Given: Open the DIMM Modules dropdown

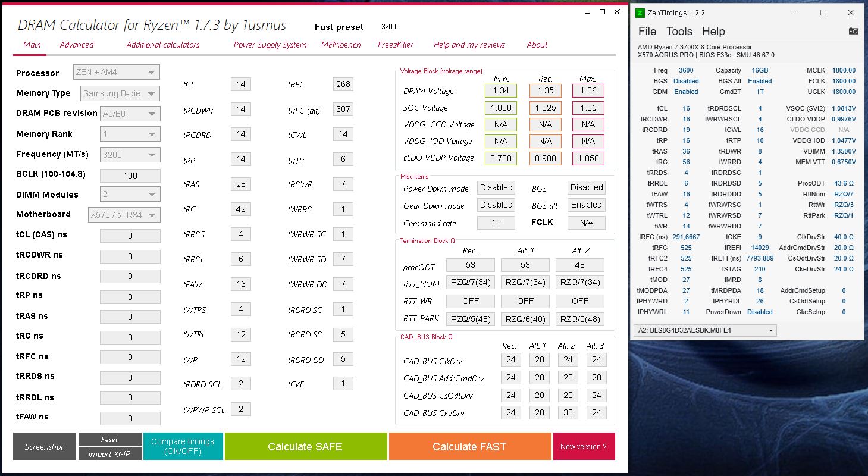Looking at the screenshot, I should (x=130, y=194).
